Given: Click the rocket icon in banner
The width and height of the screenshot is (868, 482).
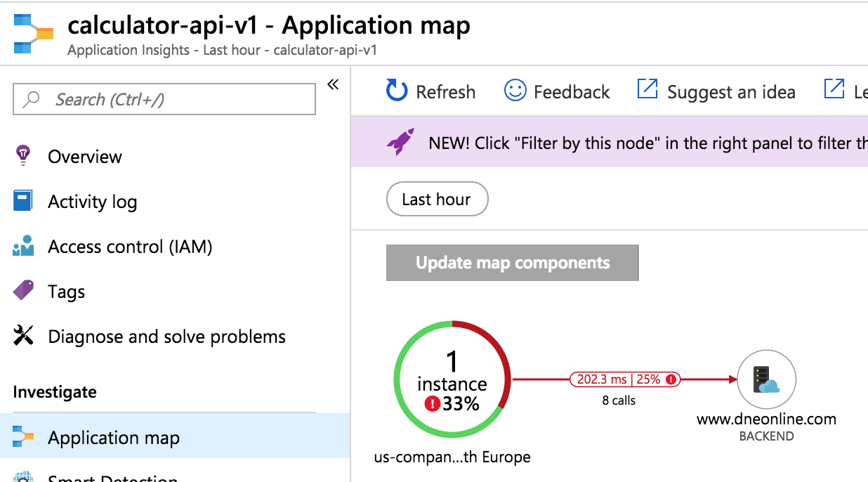Looking at the screenshot, I should tap(400, 141).
